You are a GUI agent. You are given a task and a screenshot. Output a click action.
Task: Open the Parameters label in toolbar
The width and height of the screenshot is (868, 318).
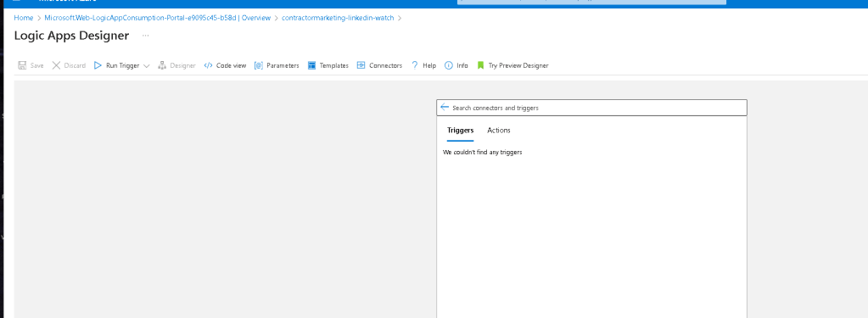pos(283,65)
